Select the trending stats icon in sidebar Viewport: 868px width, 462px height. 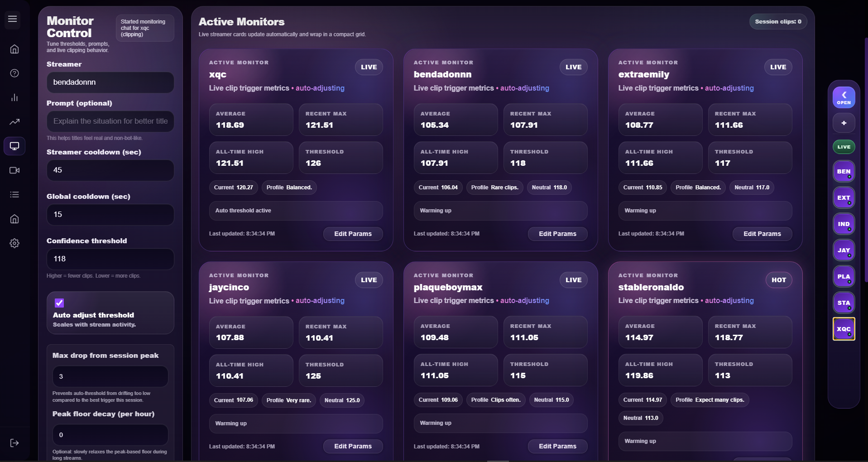point(14,122)
